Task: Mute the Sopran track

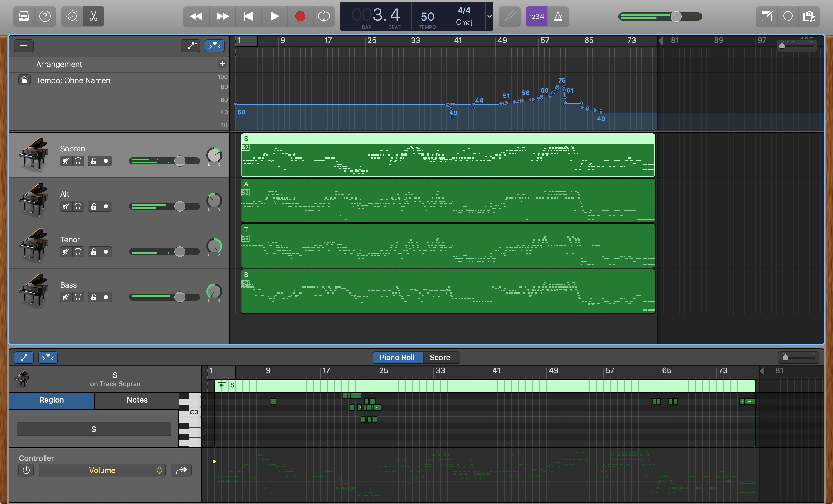Action: 66,161
